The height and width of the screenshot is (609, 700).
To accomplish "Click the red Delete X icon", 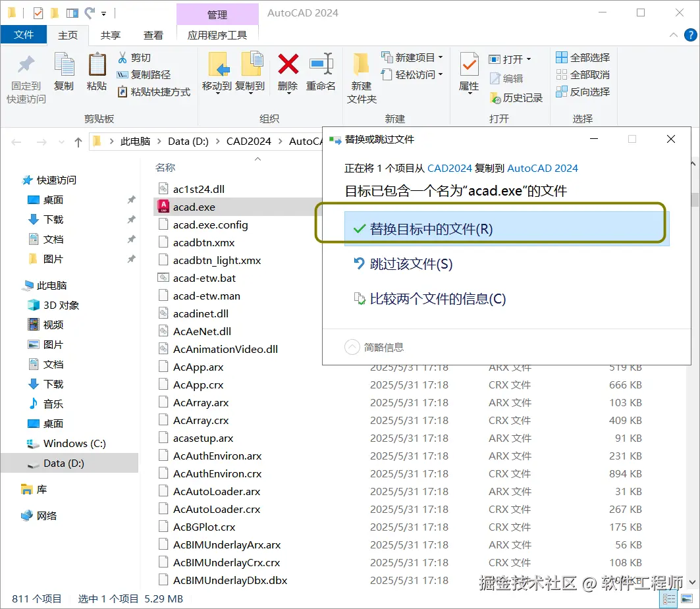I will (288, 64).
